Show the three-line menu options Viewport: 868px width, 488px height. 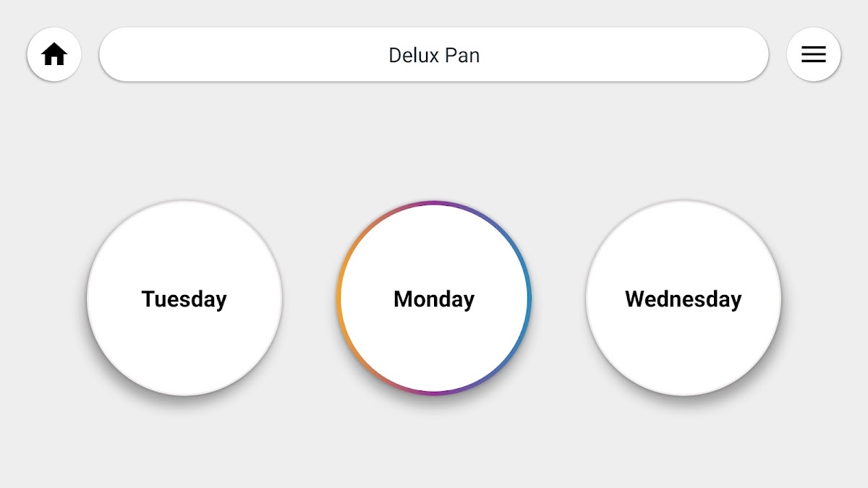(813, 54)
